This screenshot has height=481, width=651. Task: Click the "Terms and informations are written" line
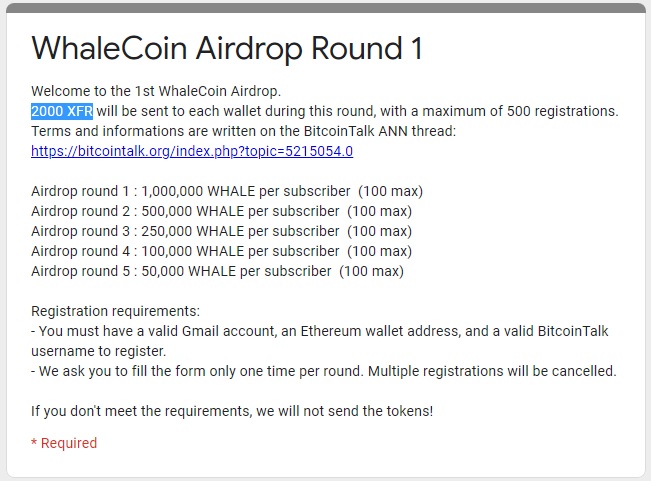243,131
